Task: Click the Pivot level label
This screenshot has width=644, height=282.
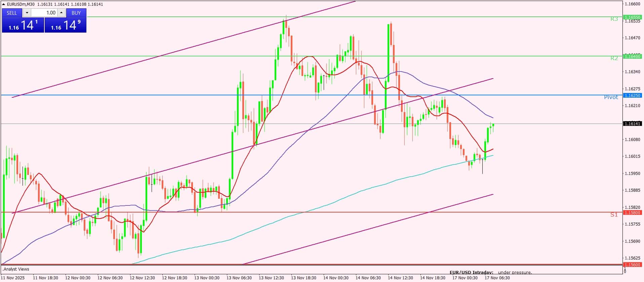Action: [611, 97]
